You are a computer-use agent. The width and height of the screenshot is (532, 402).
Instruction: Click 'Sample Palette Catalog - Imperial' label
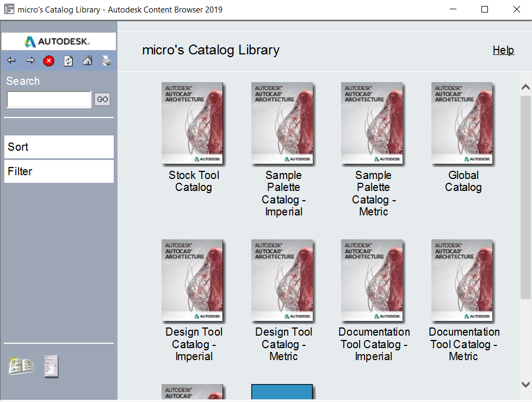(x=283, y=193)
